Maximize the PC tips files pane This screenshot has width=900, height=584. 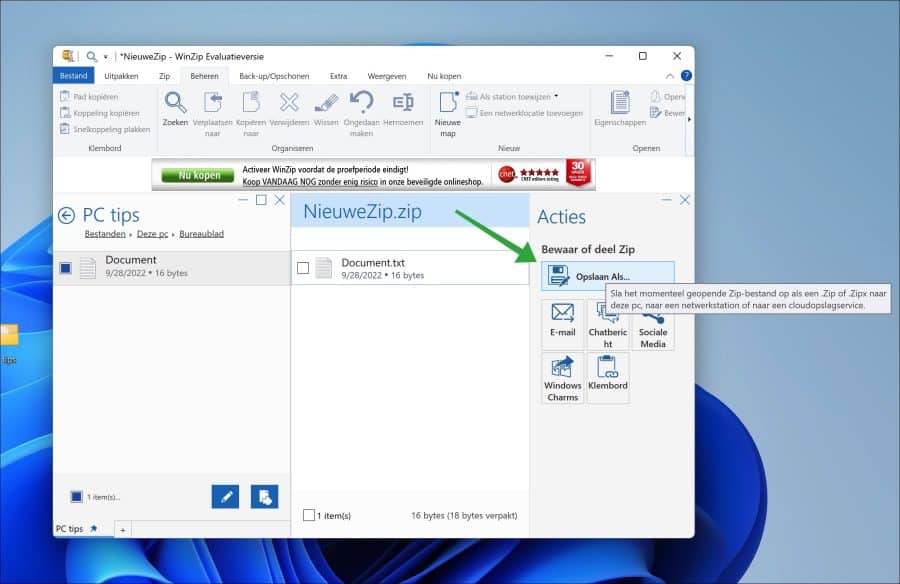261,200
